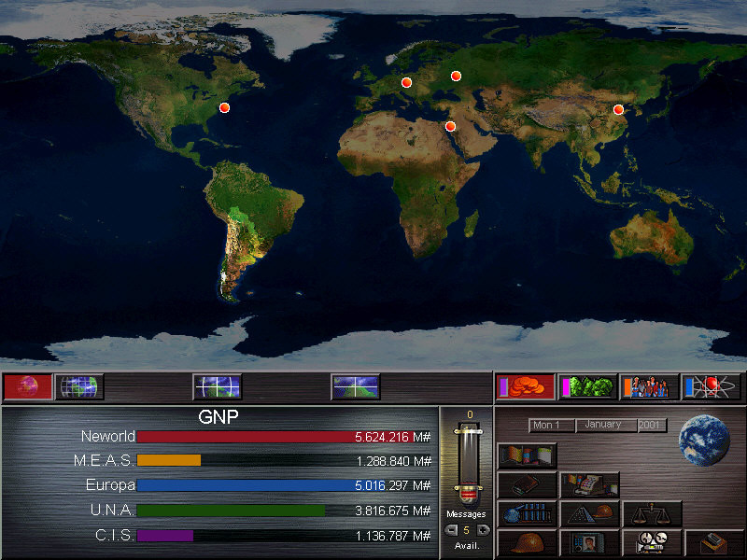Screen dimensions: 747x560
Task: Click the 'Mon 1' day field
Action: click(552, 425)
